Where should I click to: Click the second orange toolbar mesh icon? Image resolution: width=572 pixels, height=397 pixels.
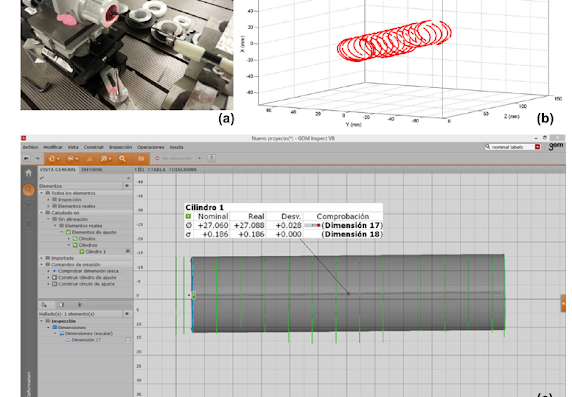tap(72, 158)
